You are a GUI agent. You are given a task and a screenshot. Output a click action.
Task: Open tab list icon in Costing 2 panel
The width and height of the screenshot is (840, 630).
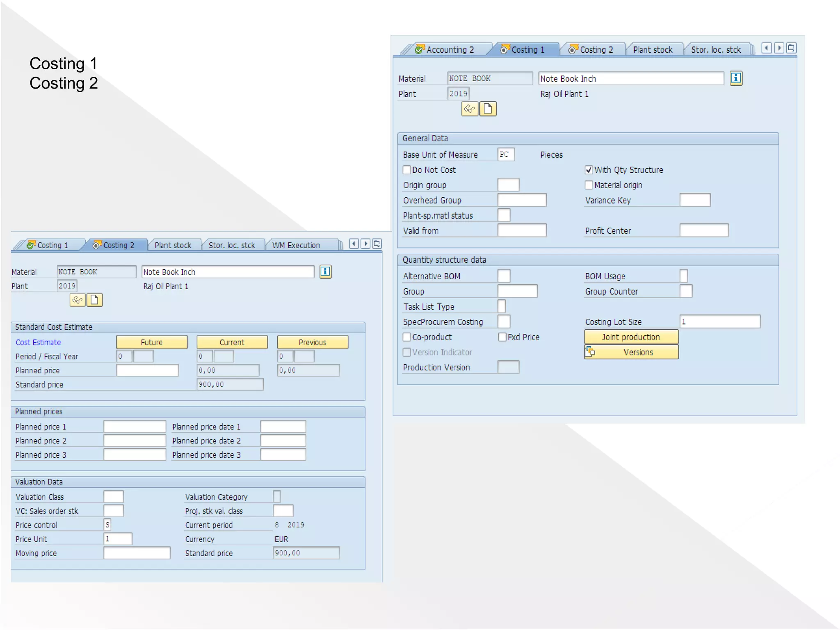pyautogui.click(x=377, y=244)
